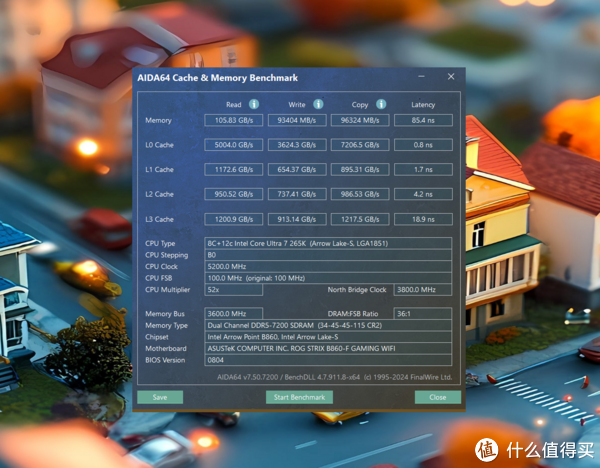The width and height of the screenshot is (600, 468).
Task: Click the Close button at bottom right
Action: [437, 397]
